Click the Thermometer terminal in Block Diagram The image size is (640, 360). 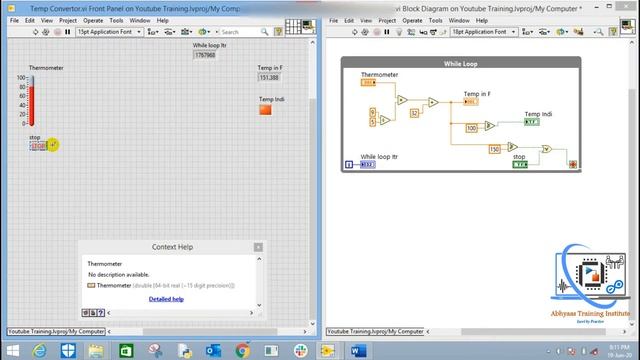coord(368,82)
